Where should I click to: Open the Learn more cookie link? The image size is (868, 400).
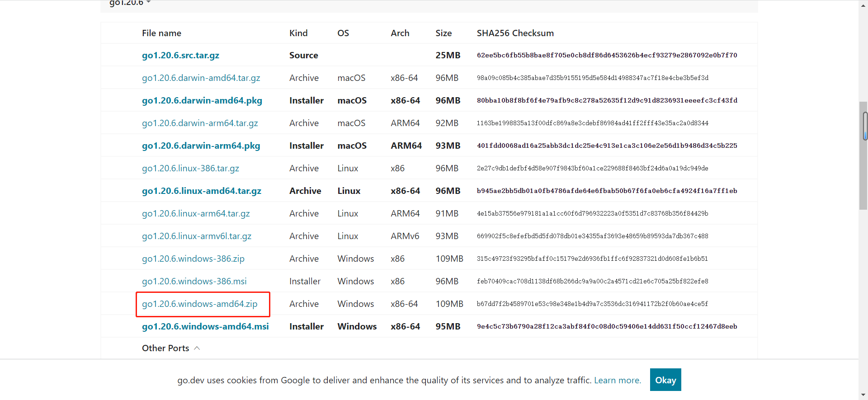pyautogui.click(x=617, y=380)
